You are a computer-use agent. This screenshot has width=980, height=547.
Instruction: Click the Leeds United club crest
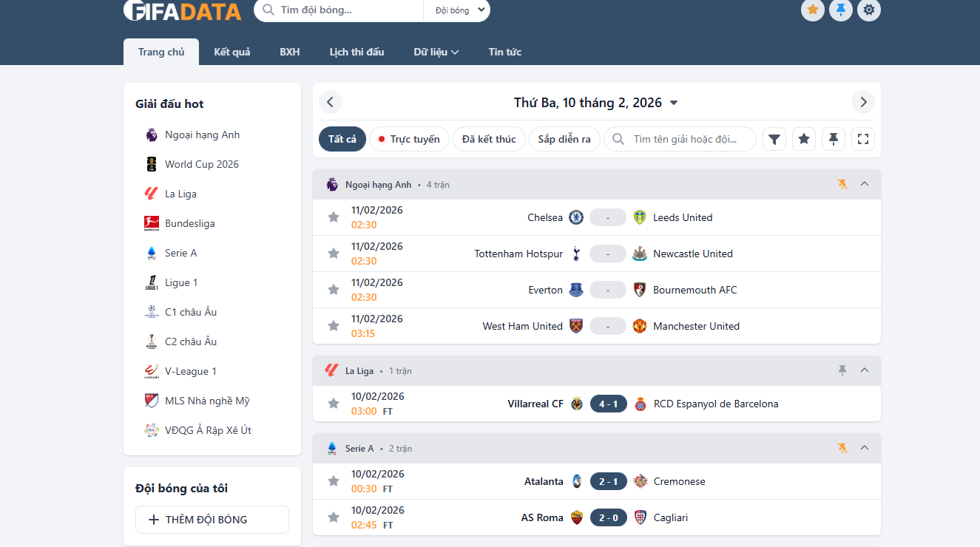(x=640, y=217)
